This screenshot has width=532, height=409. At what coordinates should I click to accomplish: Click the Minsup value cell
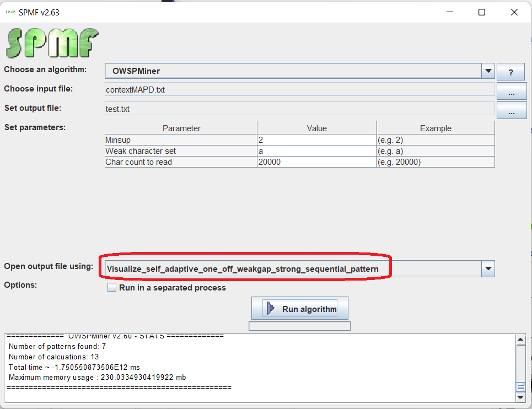pos(316,140)
